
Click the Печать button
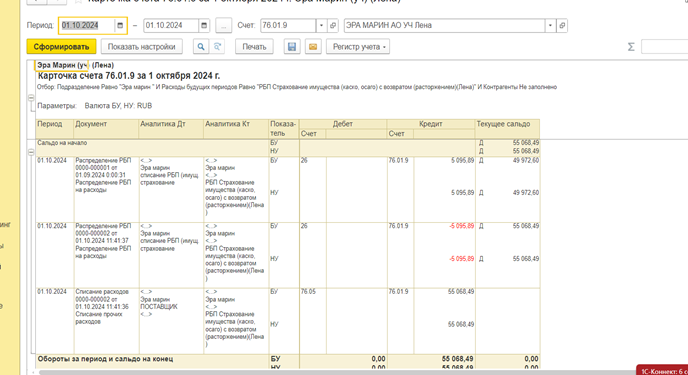(254, 46)
